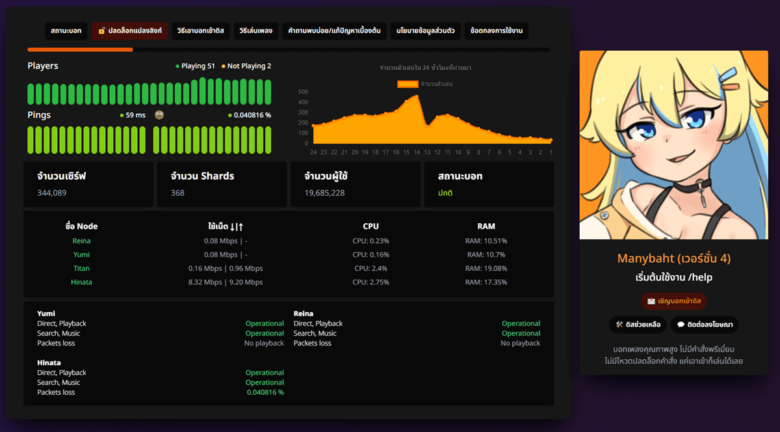Switch to วิธีเอาบอทเข้าดิส tab
Viewport: 780px width, 432px height.
pyautogui.click(x=200, y=30)
